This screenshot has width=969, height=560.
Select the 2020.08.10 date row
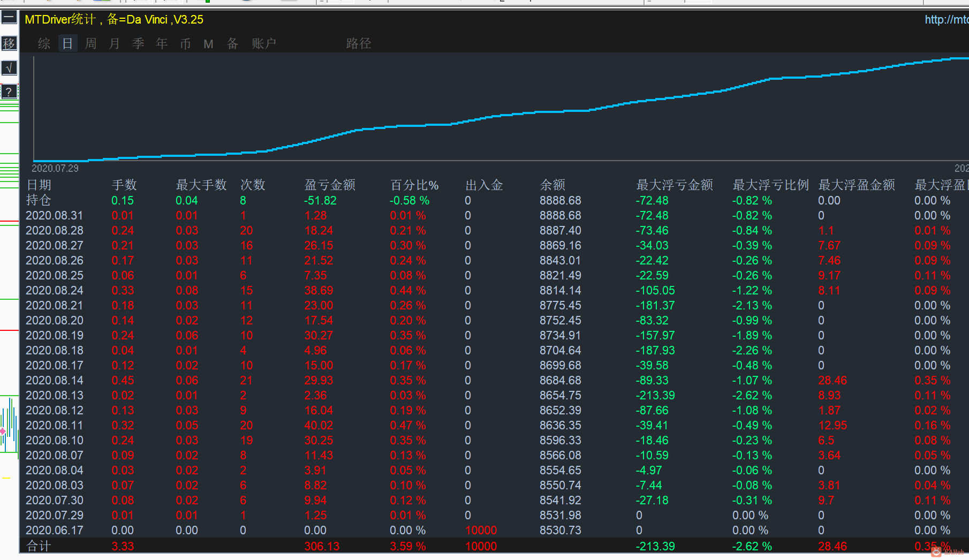tap(55, 440)
